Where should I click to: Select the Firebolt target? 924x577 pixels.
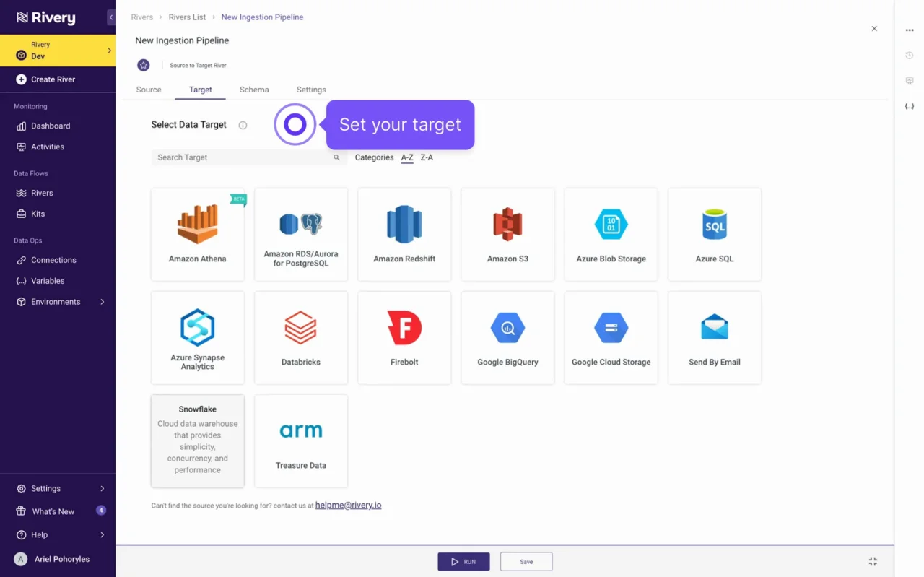click(x=404, y=338)
